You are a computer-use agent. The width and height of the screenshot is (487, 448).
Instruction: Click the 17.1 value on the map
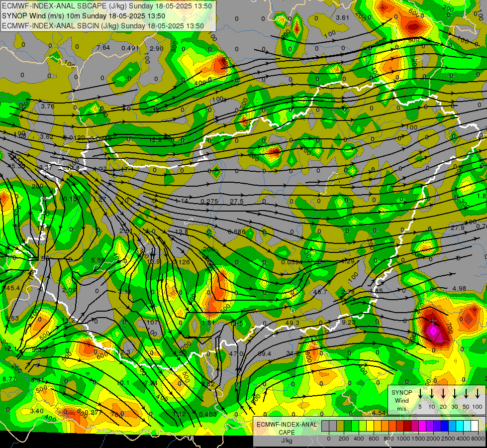pyautogui.click(x=127, y=170)
